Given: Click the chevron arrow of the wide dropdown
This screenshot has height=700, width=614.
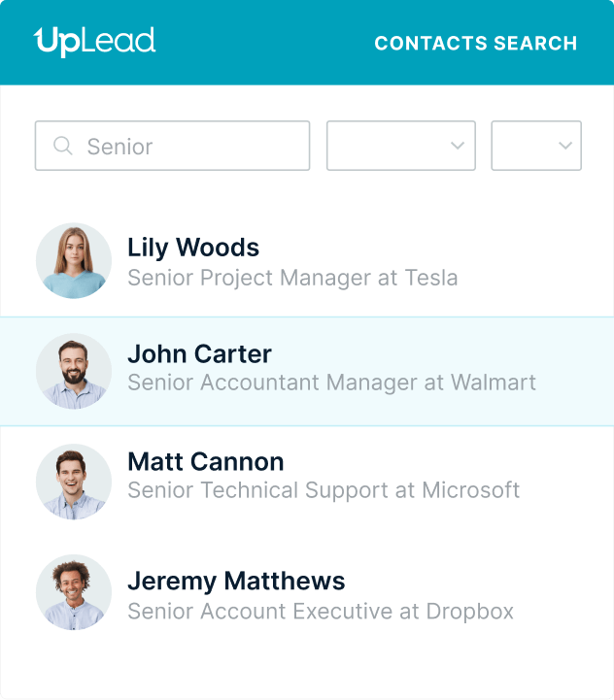Looking at the screenshot, I should point(458,146).
